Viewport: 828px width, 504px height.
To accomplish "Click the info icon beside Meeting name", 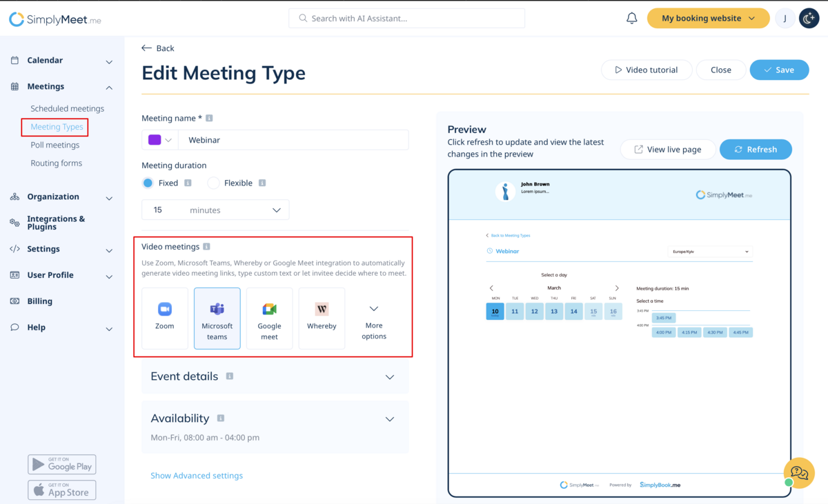I will pyautogui.click(x=210, y=119).
